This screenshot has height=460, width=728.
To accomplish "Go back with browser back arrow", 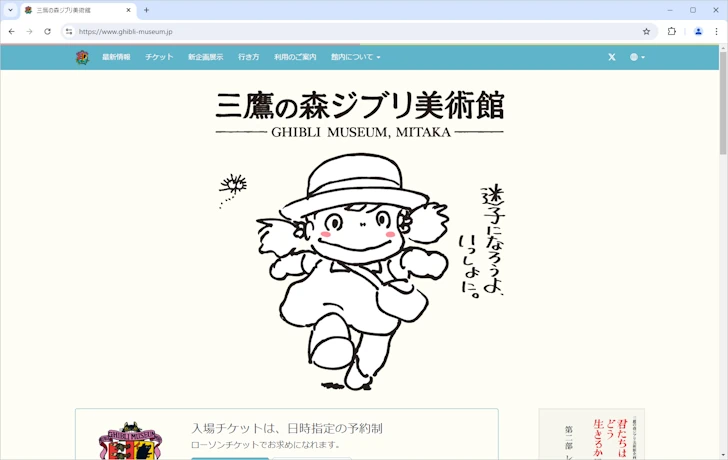I will (12, 32).
